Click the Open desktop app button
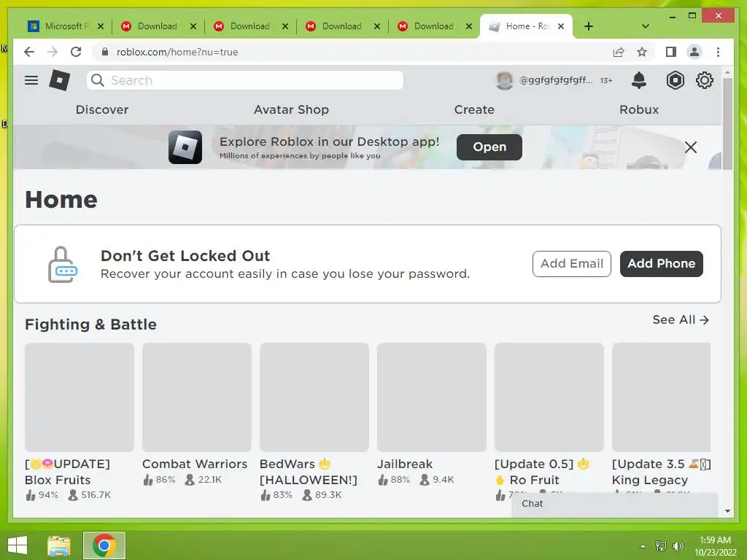Image resolution: width=747 pixels, height=560 pixels. pos(489,147)
